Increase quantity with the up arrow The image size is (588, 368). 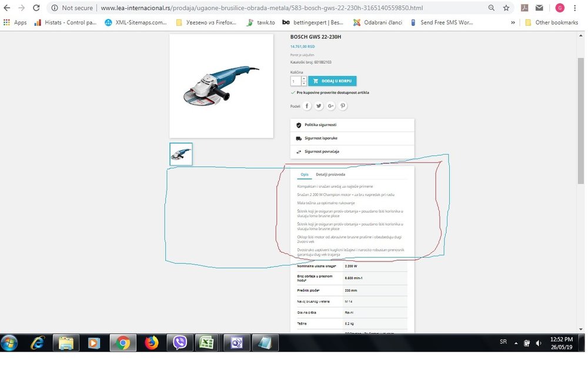(304, 79)
